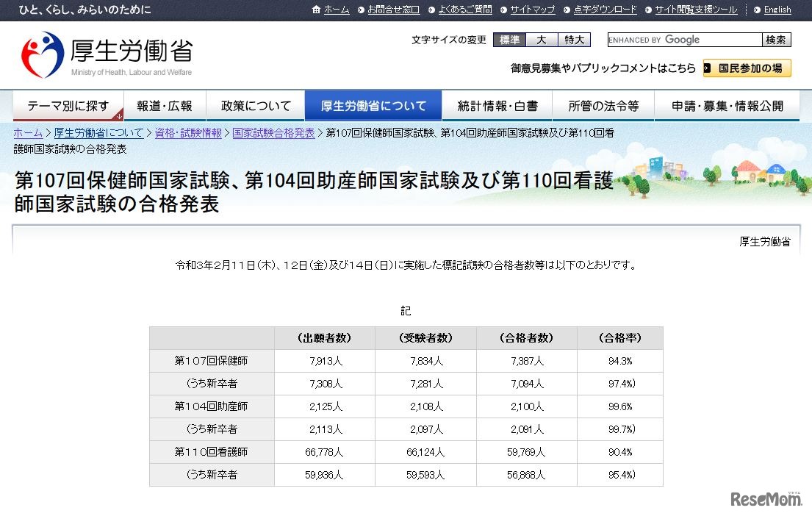Screen dimensions: 812x516
Task: Open the よくあるご質問 FAQ link
Action: (464, 10)
